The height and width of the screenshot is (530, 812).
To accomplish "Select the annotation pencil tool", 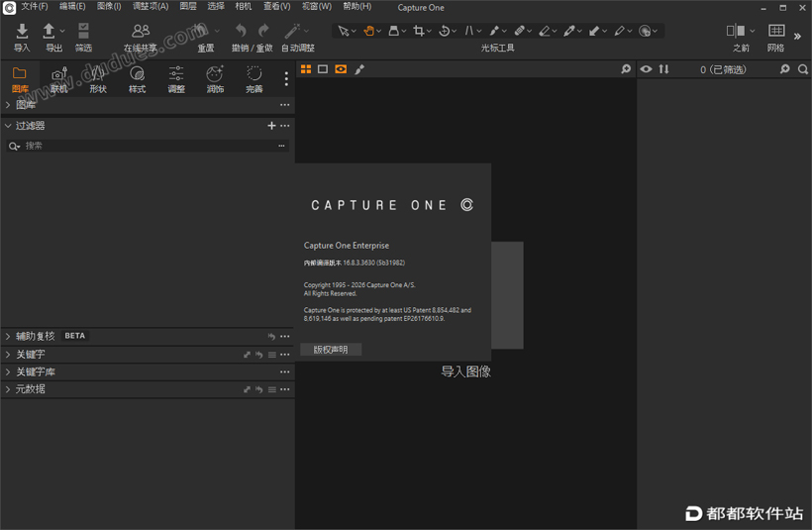I will point(619,31).
